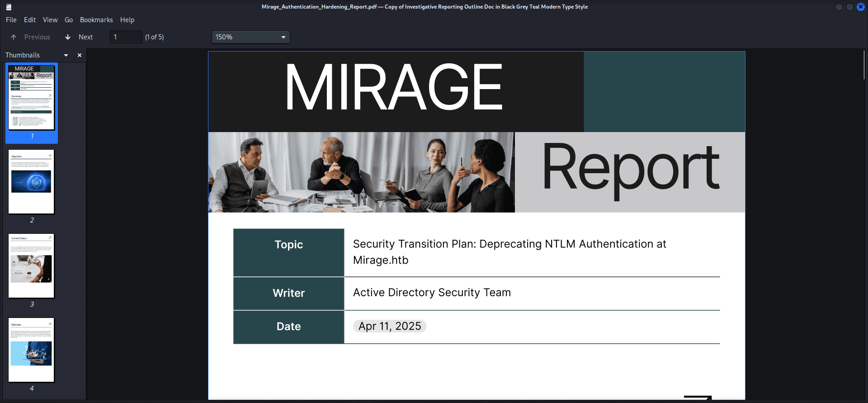Select page 4 thumbnail
This screenshot has height=403, width=868.
click(x=32, y=350)
